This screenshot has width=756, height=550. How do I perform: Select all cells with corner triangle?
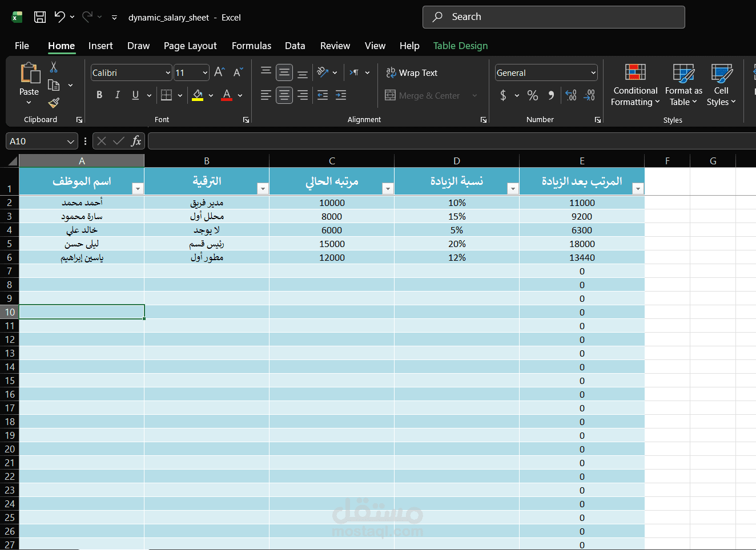(13, 161)
